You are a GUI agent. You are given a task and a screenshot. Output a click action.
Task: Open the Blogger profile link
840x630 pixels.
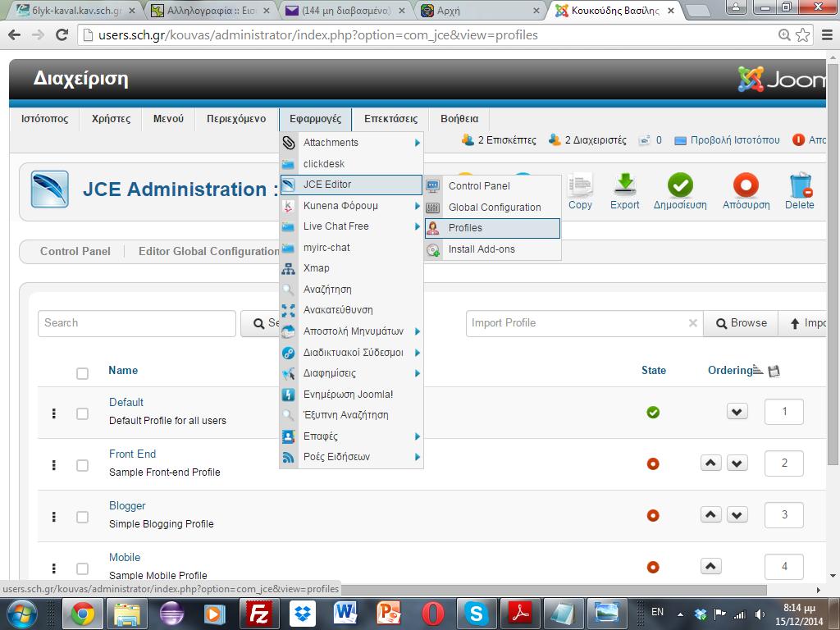click(x=127, y=505)
